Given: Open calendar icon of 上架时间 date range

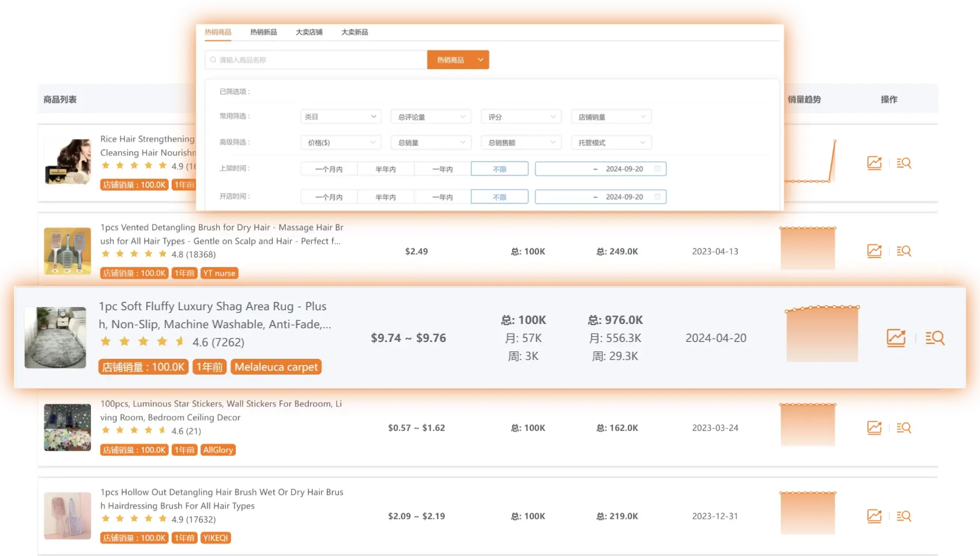Looking at the screenshot, I should 657,169.
